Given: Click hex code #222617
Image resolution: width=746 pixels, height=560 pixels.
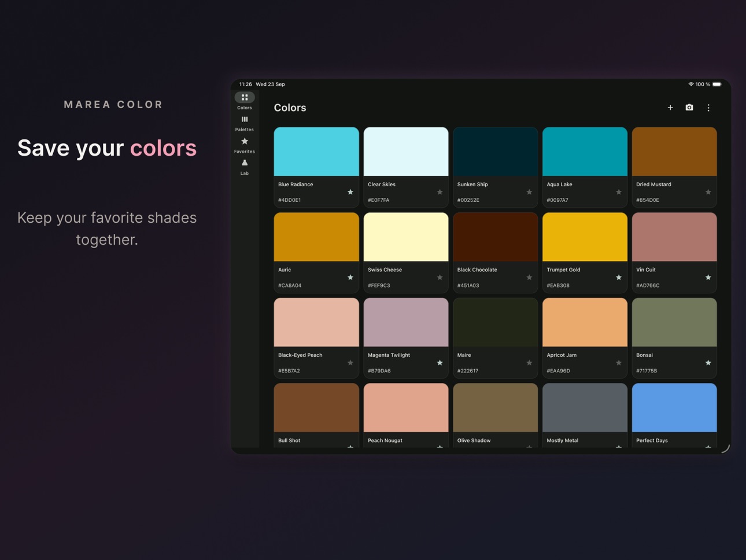Looking at the screenshot, I should pyautogui.click(x=468, y=371).
